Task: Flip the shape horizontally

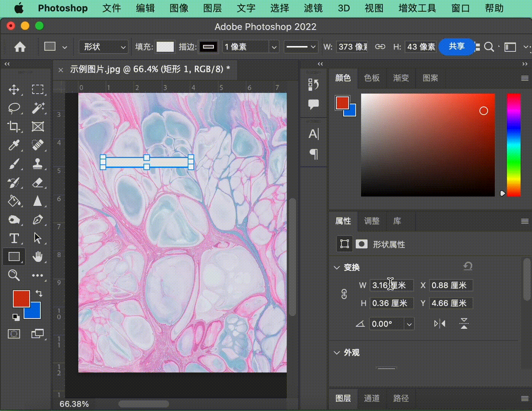Action: point(440,324)
